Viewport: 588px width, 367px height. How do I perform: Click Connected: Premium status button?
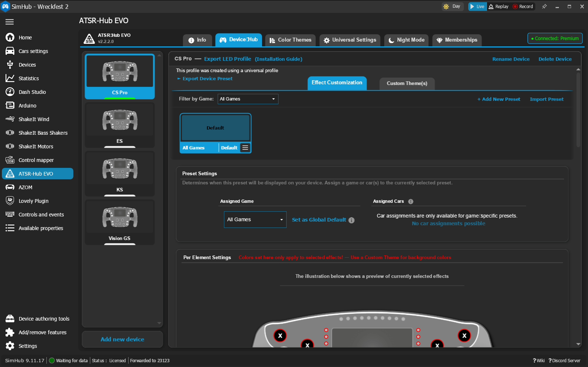click(555, 38)
